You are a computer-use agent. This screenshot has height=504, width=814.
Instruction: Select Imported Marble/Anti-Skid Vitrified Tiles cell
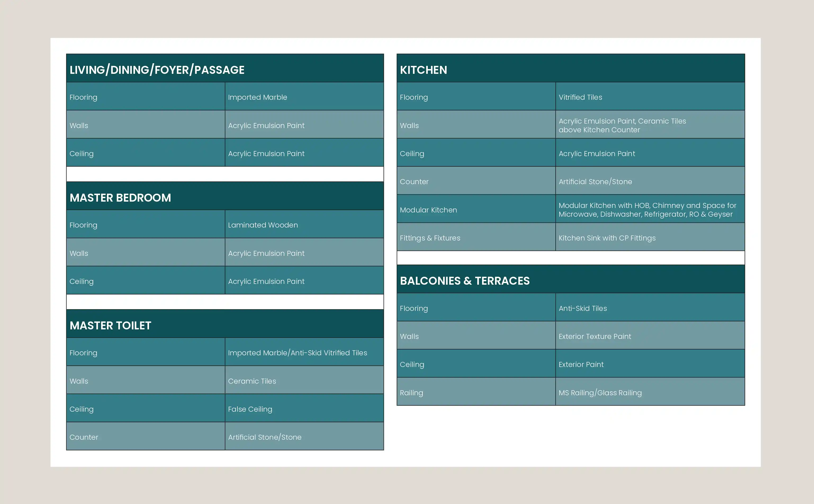298,353
